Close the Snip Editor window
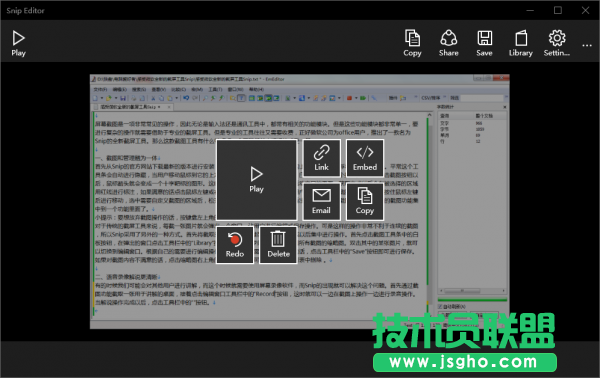The width and height of the screenshot is (600, 378). click(585, 10)
